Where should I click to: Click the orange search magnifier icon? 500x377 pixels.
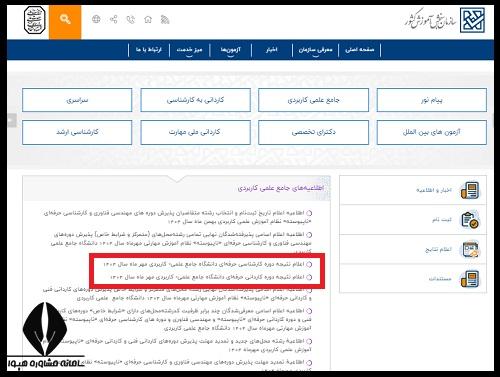pyautogui.click(x=65, y=20)
